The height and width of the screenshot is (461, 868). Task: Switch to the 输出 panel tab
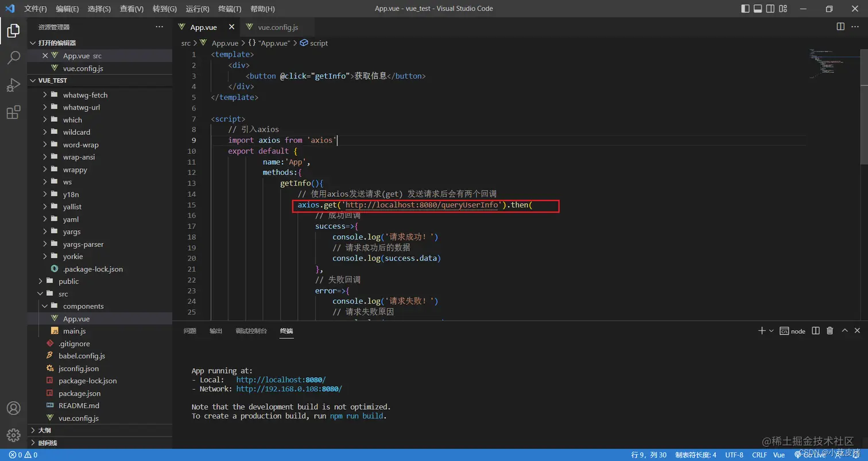pos(216,331)
